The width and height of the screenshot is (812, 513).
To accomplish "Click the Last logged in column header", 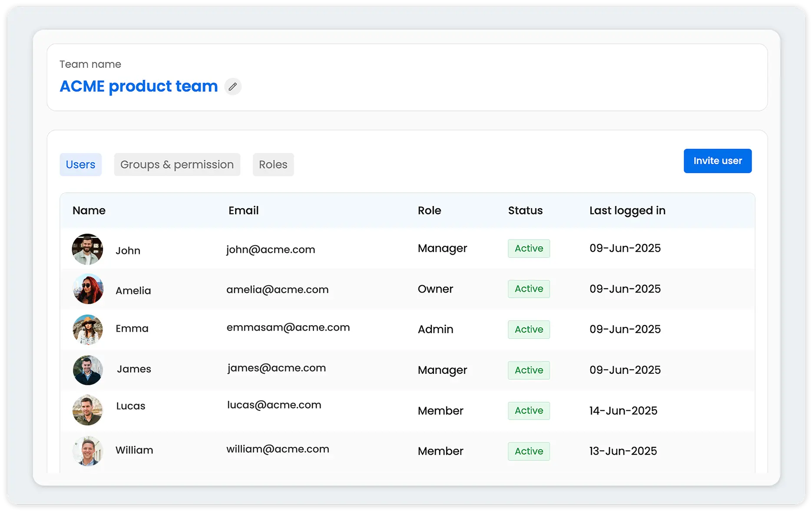I will pyautogui.click(x=627, y=211).
